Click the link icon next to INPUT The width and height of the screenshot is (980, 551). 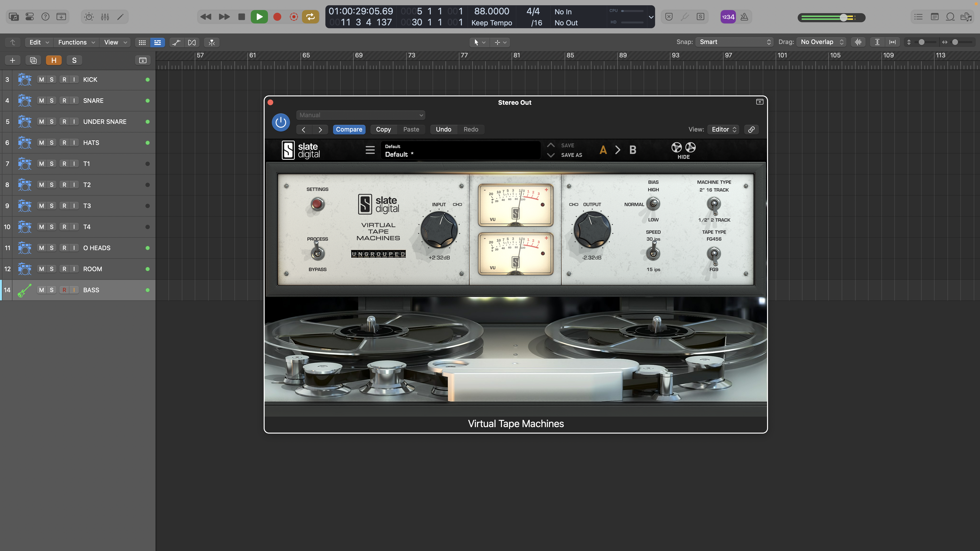(x=457, y=204)
